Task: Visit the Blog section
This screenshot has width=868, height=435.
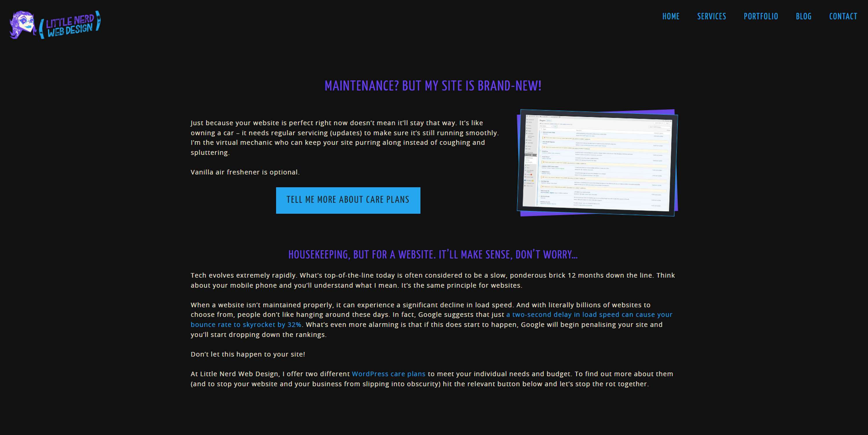Action: (x=803, y=16)
